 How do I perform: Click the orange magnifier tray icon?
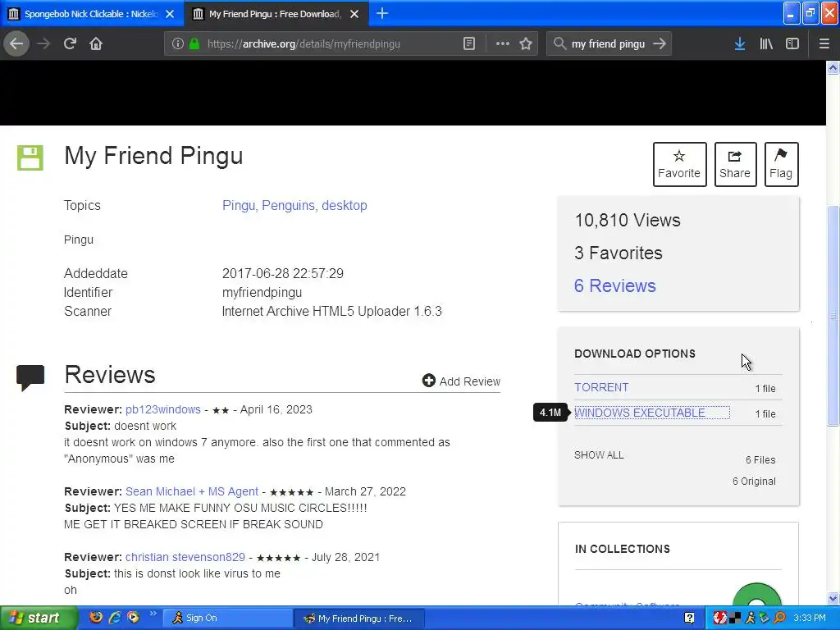780,618
